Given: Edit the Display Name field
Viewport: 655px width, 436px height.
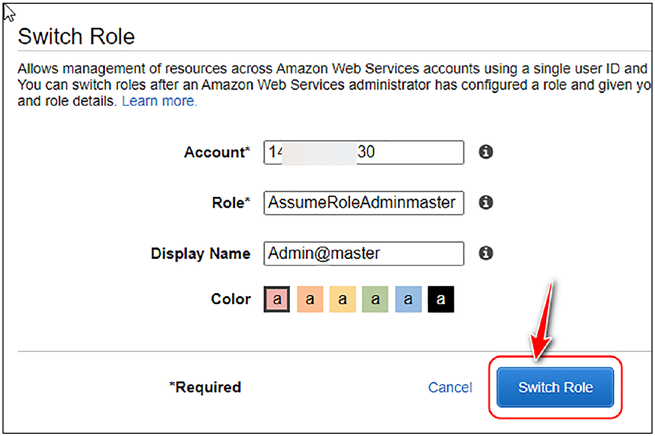Looking at the screenshot, I should point(363,253).
